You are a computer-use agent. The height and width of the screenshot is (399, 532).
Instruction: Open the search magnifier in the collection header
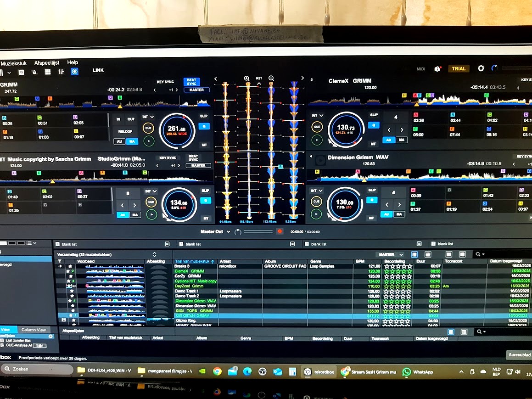coord(478,254)
